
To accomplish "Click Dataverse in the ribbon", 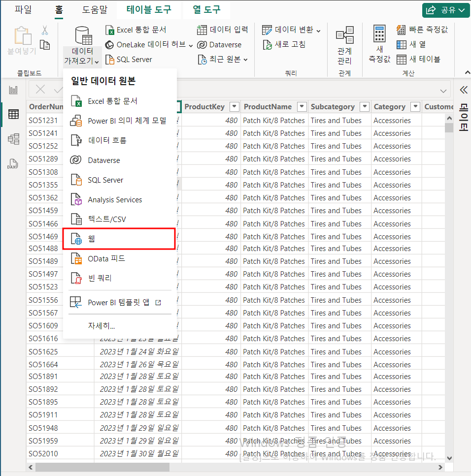I will point(219,45).
